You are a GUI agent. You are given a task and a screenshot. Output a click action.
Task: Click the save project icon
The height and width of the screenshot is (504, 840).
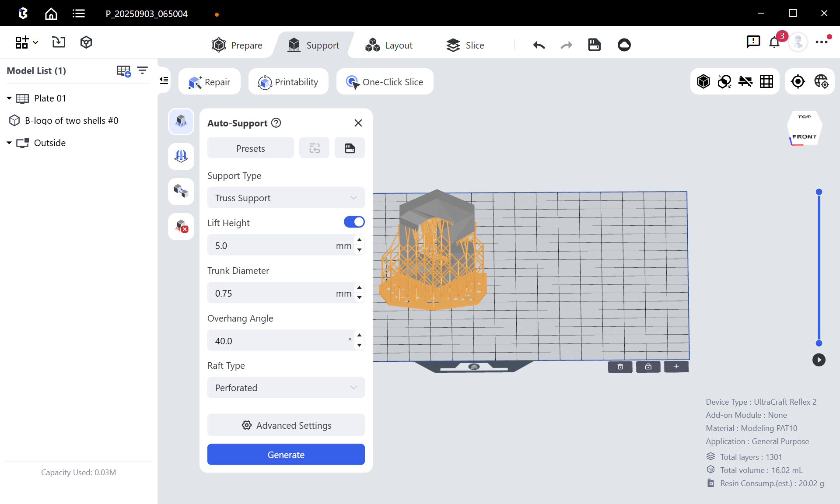594,45
